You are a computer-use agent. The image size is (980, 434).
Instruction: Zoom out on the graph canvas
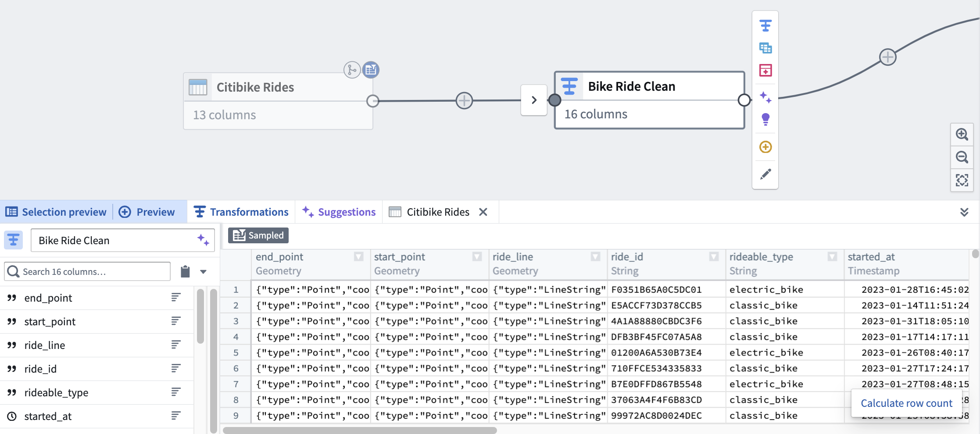click(x=962, y=157)
